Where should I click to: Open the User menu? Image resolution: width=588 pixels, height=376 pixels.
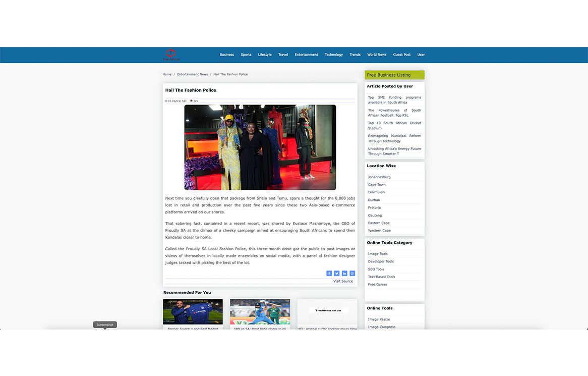click(421, 55)
